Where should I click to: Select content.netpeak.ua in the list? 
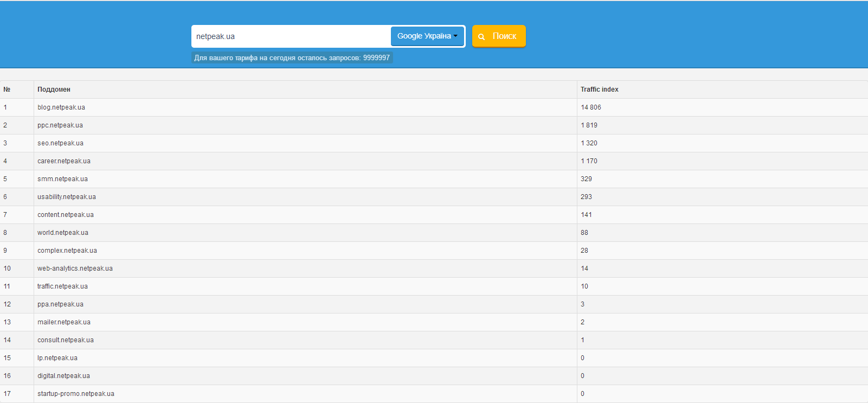tap(66, 215)
